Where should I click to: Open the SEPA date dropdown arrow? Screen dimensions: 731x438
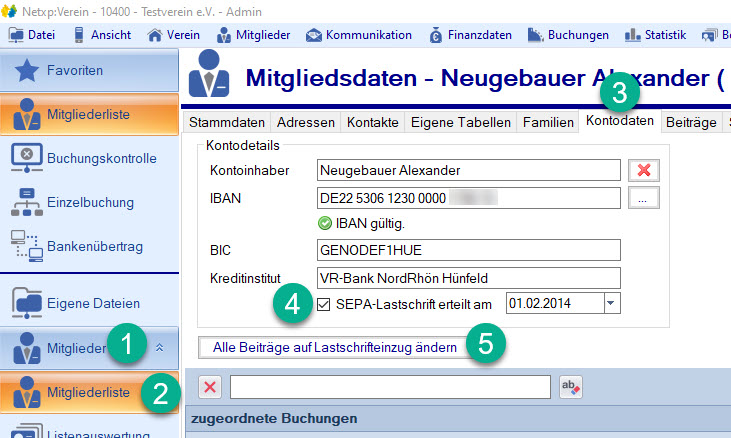[x=612, y=303]
